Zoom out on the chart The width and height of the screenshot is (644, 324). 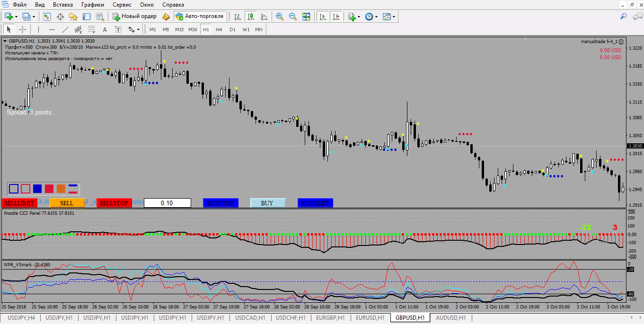click(x=293, y=17)
